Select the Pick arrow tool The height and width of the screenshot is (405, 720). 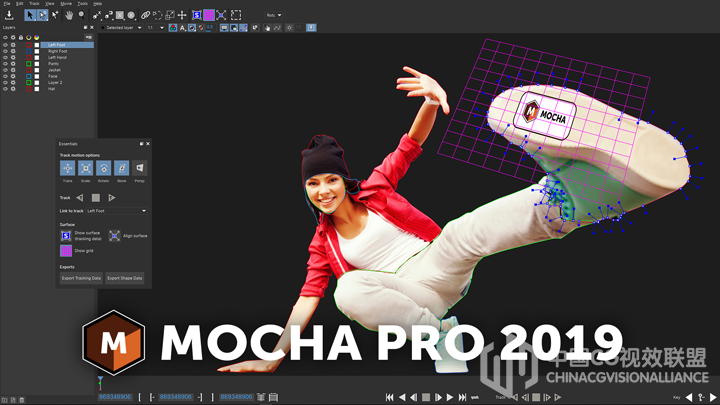(30, 15)
